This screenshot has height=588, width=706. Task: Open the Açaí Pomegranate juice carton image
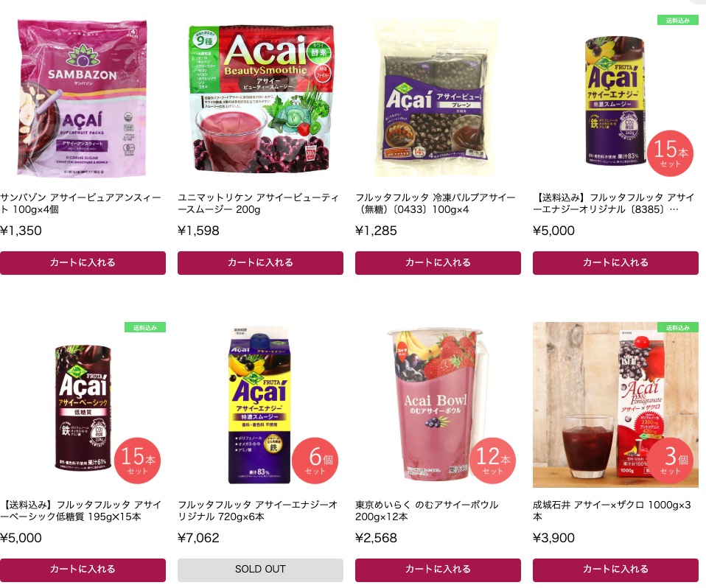(x=615, y=405)
